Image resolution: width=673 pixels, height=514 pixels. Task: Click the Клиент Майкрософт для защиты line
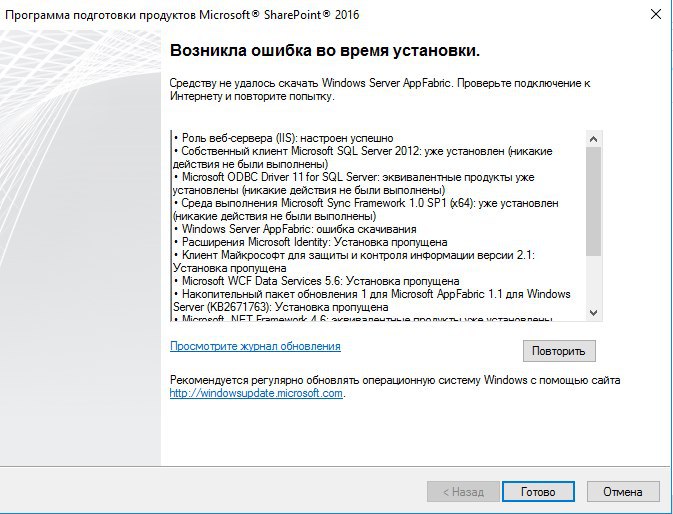click(x=354, y=261)
